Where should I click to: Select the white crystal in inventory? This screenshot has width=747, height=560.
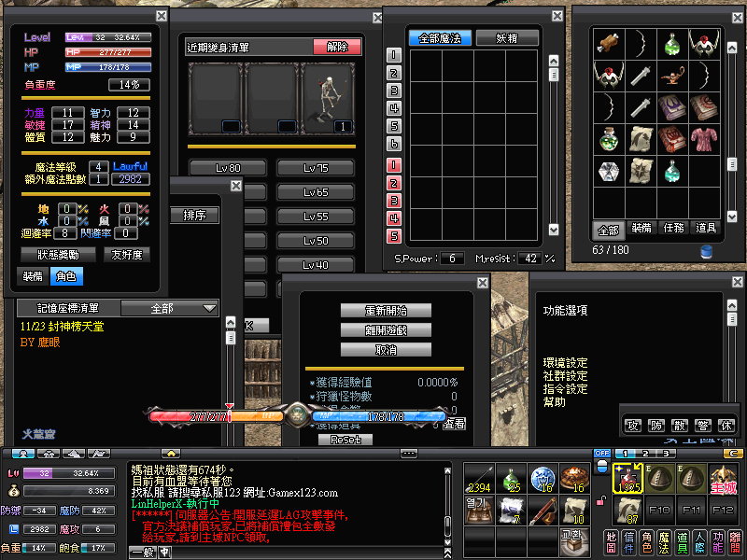tap(609, 172)
